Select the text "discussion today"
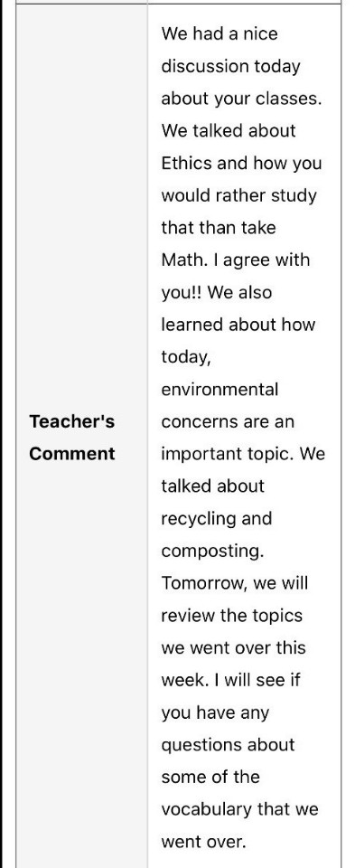This screenshot has height=868, width=355. point(230,66)
